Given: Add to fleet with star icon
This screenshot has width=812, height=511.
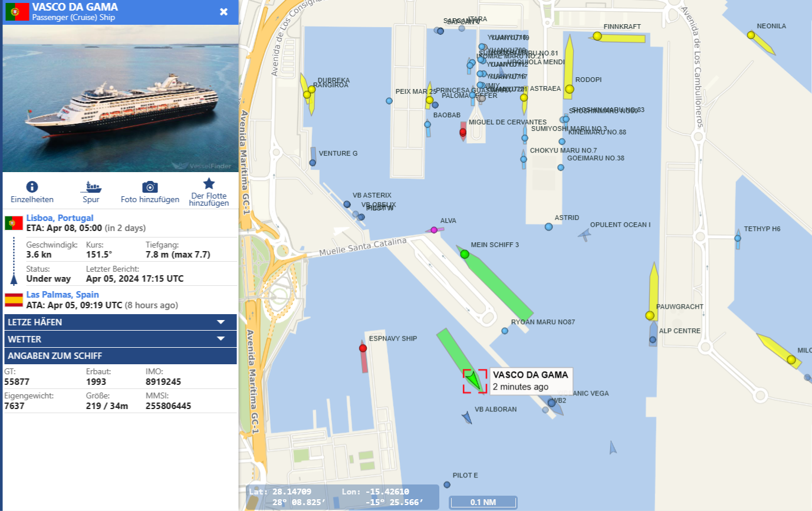Looking at the screenshot, I should (x=209, y=183).
